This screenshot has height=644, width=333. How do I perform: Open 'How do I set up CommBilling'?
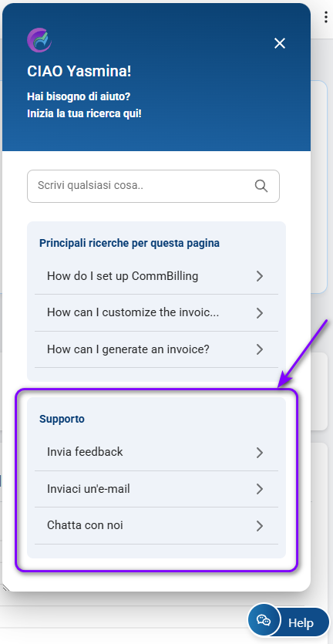156,276
